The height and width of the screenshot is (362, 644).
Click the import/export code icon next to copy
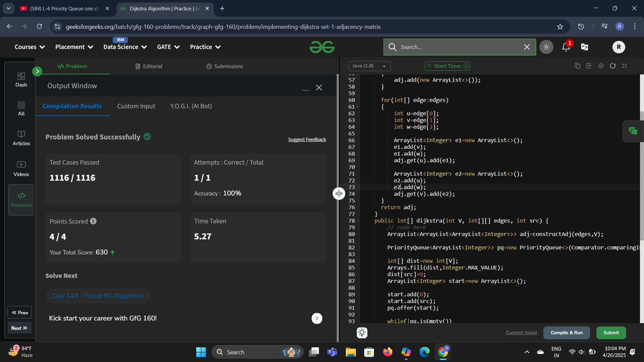pos(589,66)
